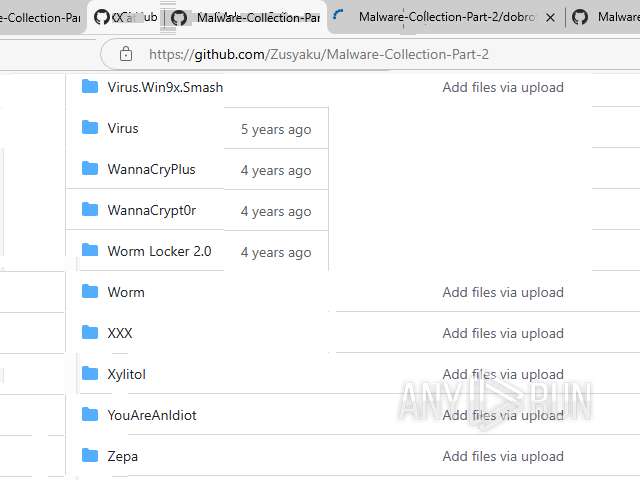Image resolution: width=640 pixels, height=480 pixels.
Task: Open the Worm Locker 2.0 folder
Action: pyautogui.click(x=159, y=251)
